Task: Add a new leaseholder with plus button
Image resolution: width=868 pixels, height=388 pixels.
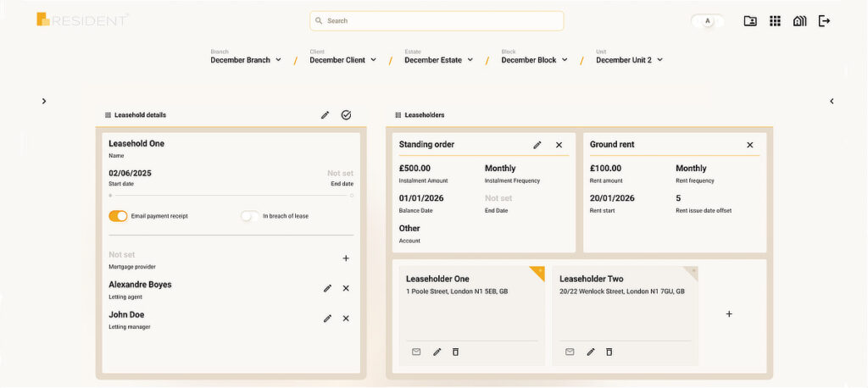Action: tap(729, 314)
